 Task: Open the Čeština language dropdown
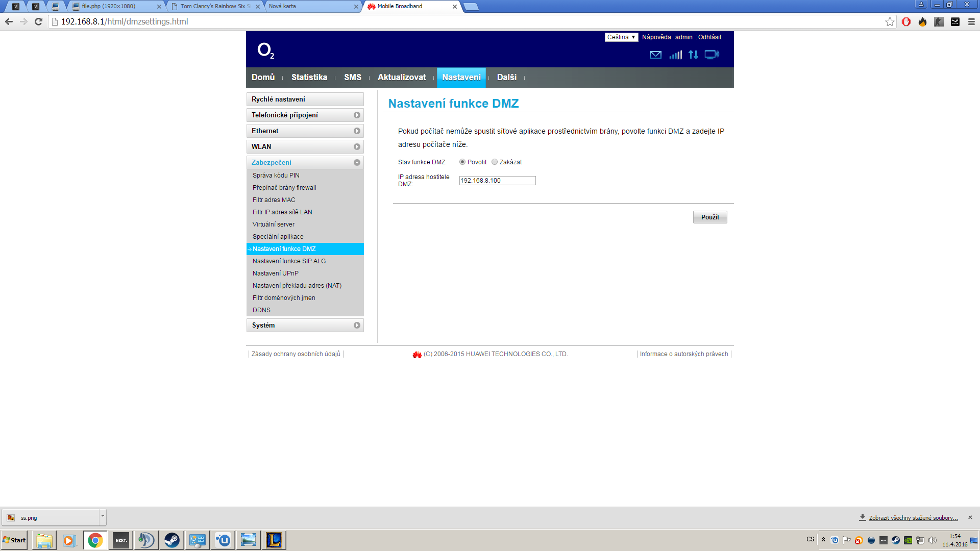pyautogui.click(x=621, y=37)
